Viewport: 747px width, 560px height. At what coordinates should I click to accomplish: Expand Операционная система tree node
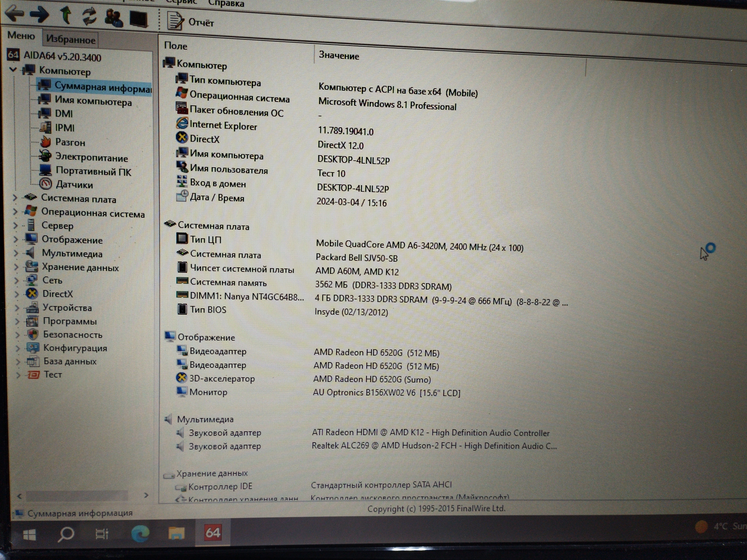[15, 212]
